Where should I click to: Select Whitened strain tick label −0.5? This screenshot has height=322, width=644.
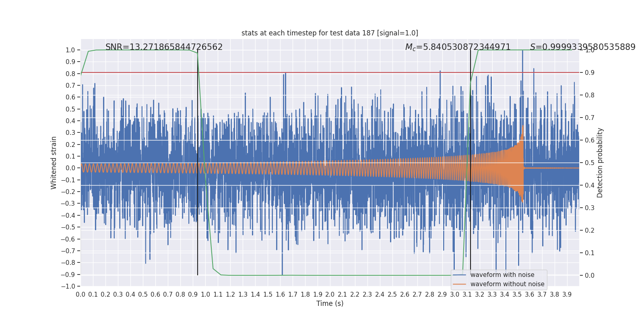68,227
